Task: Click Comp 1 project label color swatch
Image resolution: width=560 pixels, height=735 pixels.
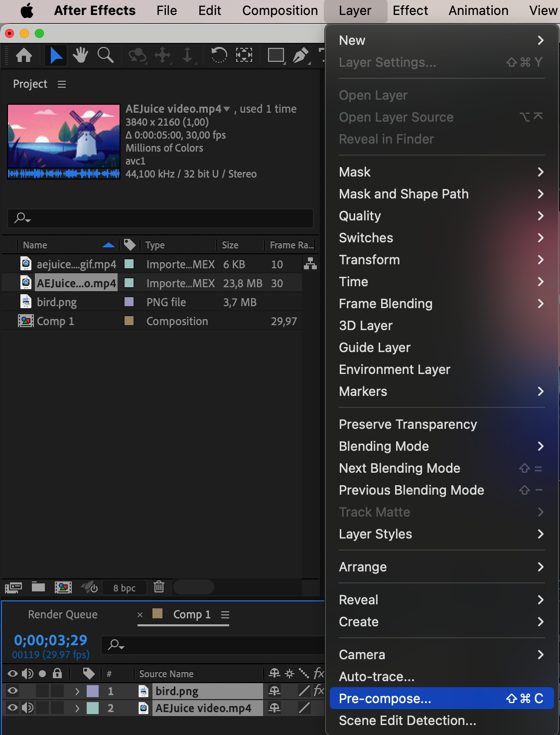Action: tap(129, 321)
